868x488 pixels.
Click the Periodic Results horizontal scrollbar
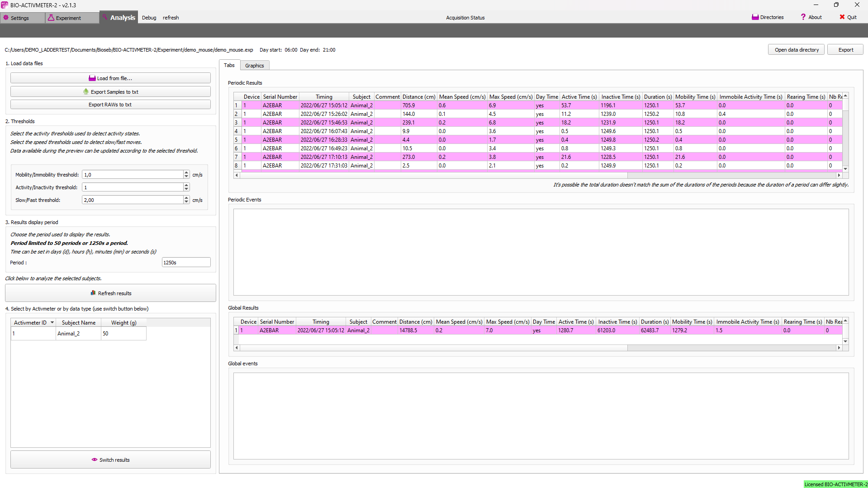tap(433, 175)
